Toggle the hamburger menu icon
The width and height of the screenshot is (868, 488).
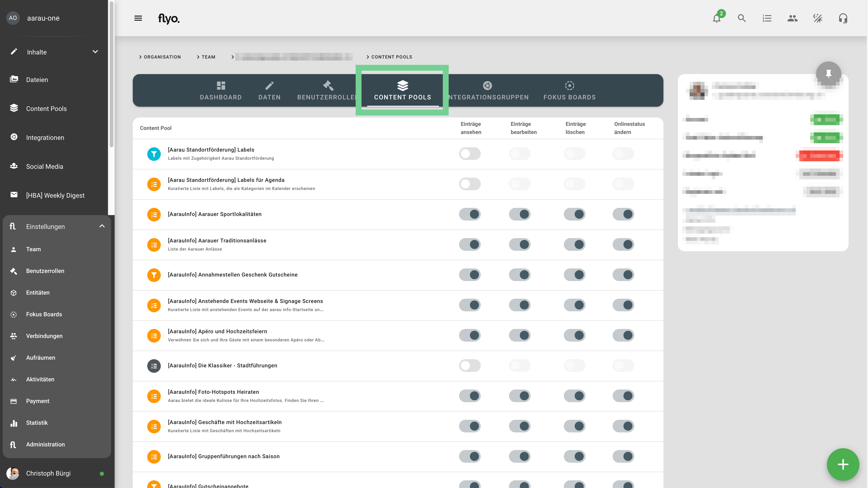click(138, 18)
